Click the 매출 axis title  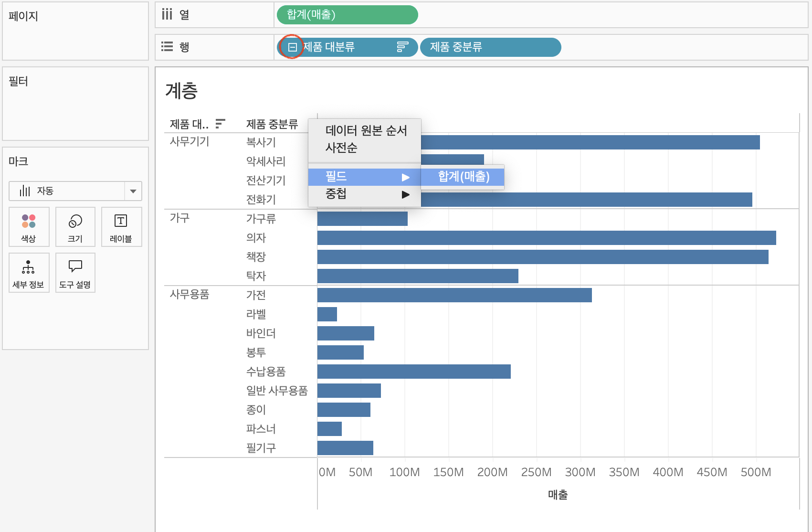tap(558, 495)
